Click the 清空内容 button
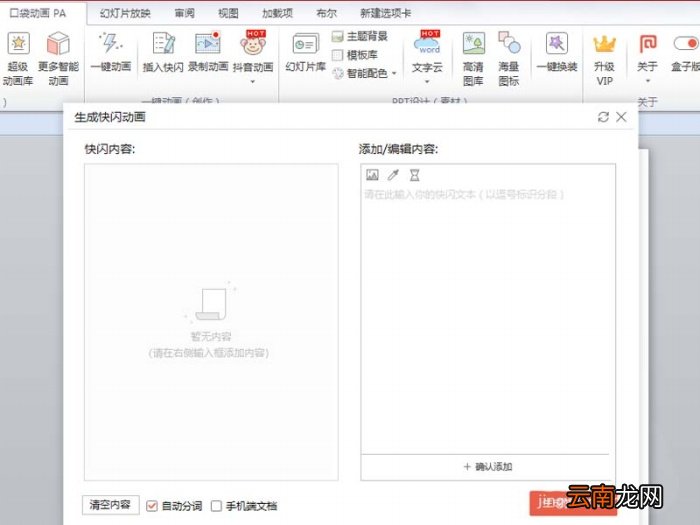The width and height of the screenshot is (700, 525). tap(110, 505)
